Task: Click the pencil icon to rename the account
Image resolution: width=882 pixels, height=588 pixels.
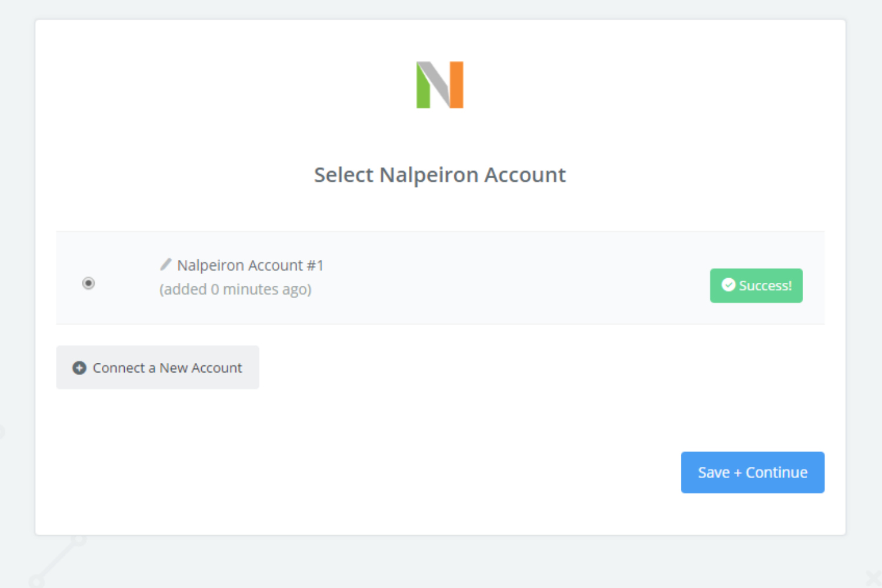Action: coord(166,265)
